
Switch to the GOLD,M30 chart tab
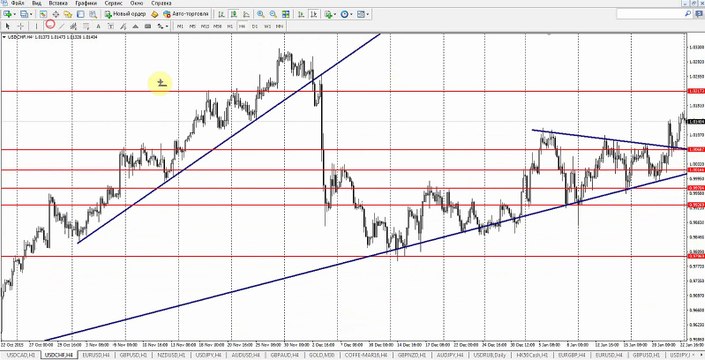[321, 355]
